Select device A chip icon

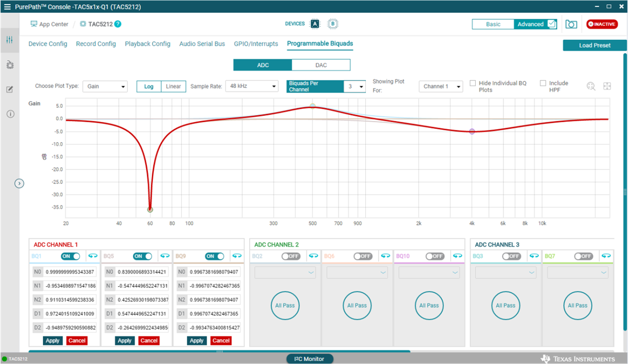(x=315, y=24)
